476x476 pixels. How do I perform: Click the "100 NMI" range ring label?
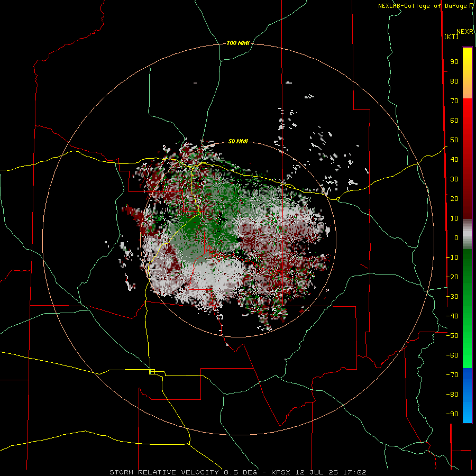pyautogui.click(x=238, y=43)
